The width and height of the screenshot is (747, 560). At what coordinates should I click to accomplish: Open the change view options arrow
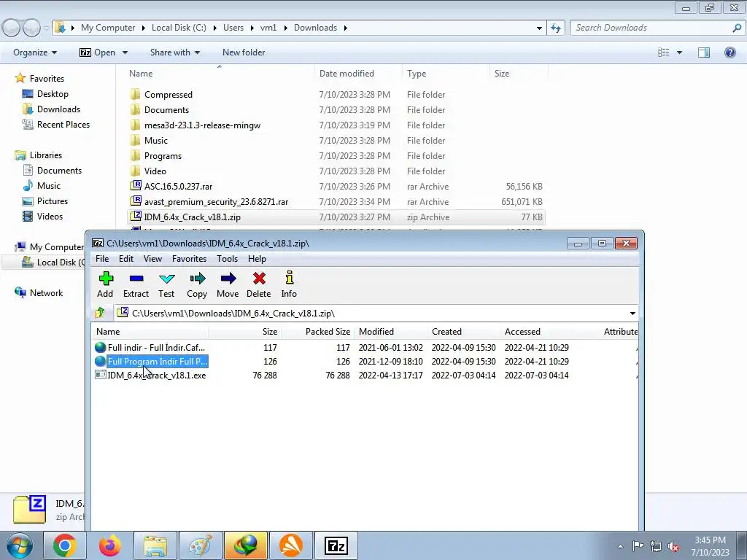tap(679, 52)
